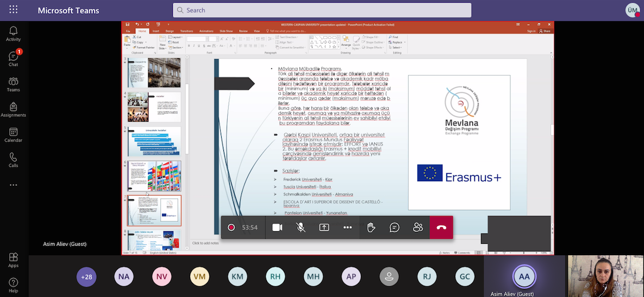Image resolution: width=644 pixels, height=297 pixels.
Task: Click the Search box at the top
Action: click(322, 10)
